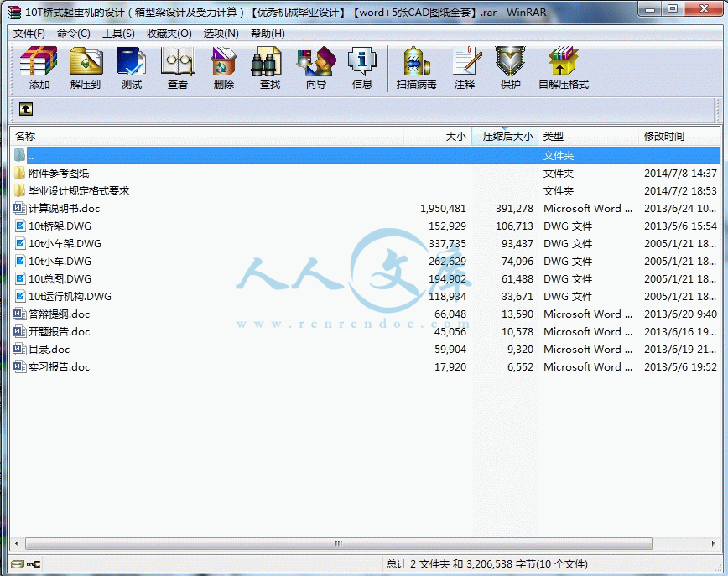
Task: Sort by 大小 column header
Action: click(x=438, y=137)
